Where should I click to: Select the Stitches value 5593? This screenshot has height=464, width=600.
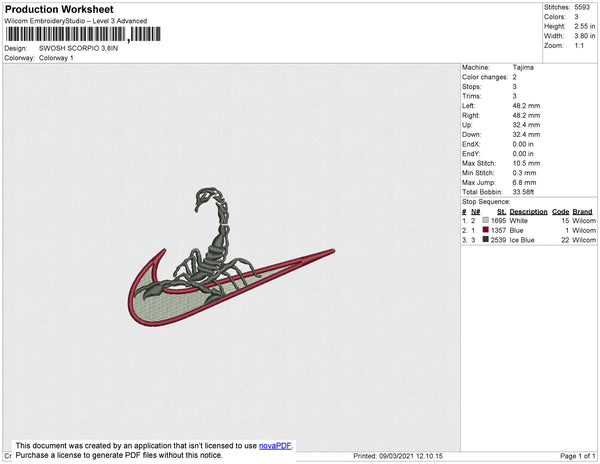[582, 7]
